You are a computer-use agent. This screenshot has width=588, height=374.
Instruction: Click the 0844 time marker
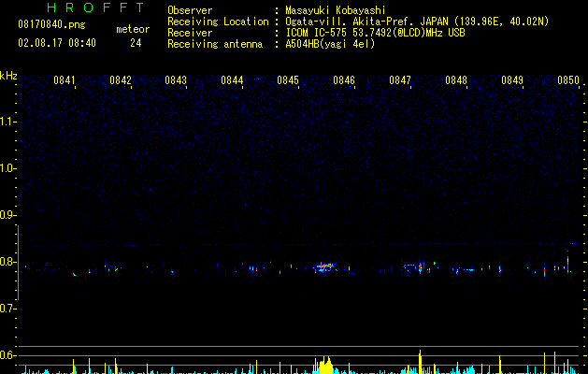[232, 80]
